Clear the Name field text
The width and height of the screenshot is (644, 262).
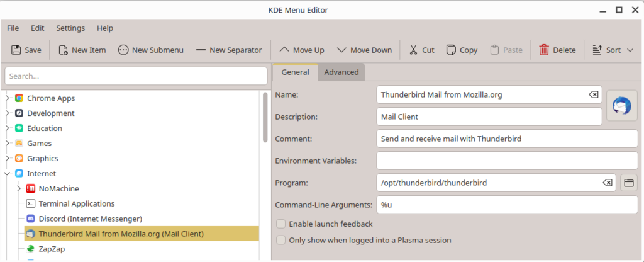pos(594,94)
